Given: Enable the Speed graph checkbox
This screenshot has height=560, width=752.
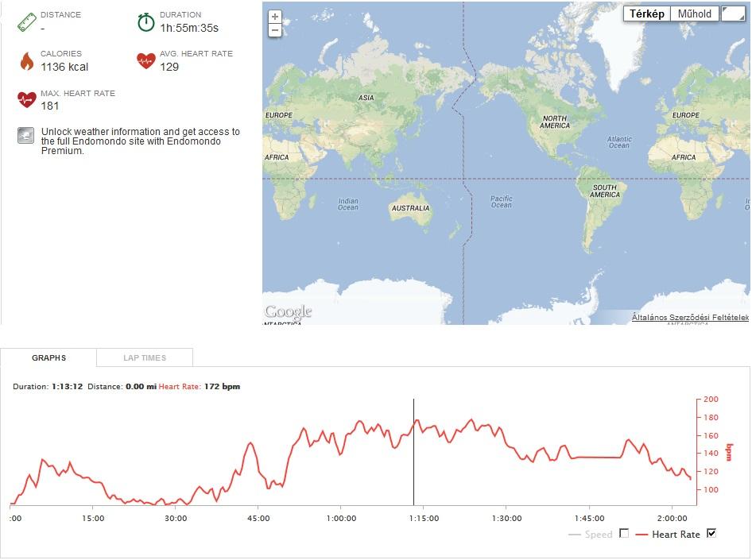Looking at the screenshot, I should click(624, 533).
